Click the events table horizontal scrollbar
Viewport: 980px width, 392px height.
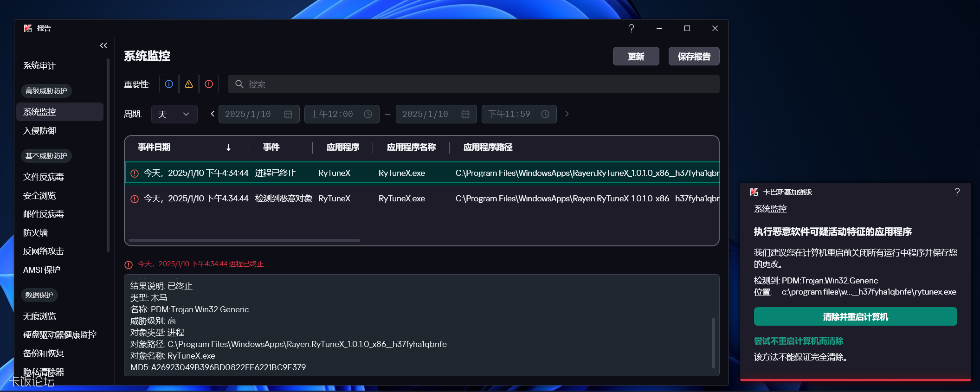coord(244,240)
